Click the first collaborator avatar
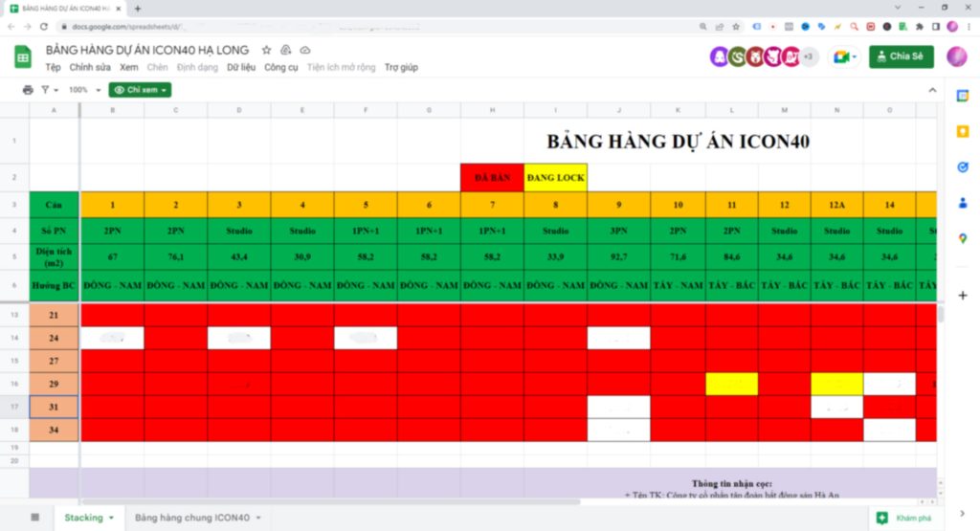 point(719,56)
